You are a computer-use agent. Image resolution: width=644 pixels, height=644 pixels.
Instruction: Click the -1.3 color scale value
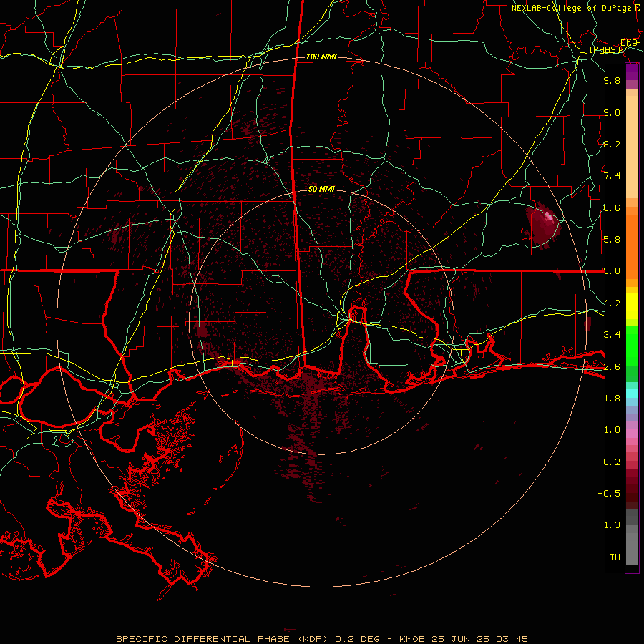[609, 525]
